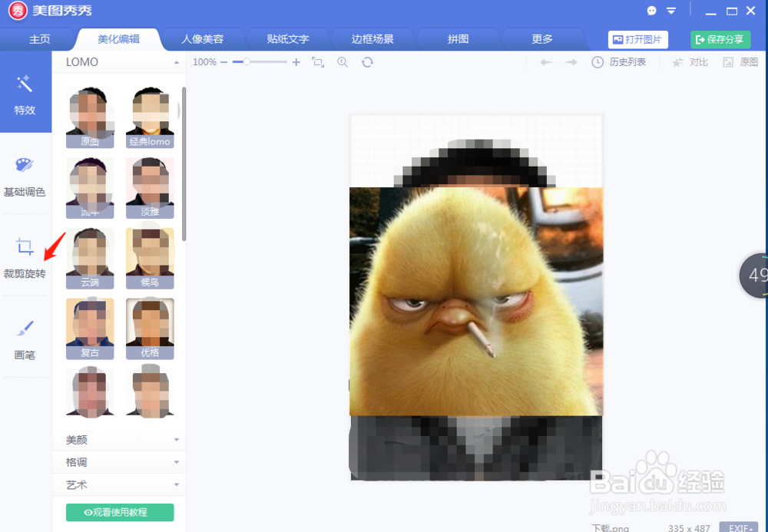This screenshot has width=768, height=532.
Task: Switch to the 更多 tab
Action: pos(542,39)
